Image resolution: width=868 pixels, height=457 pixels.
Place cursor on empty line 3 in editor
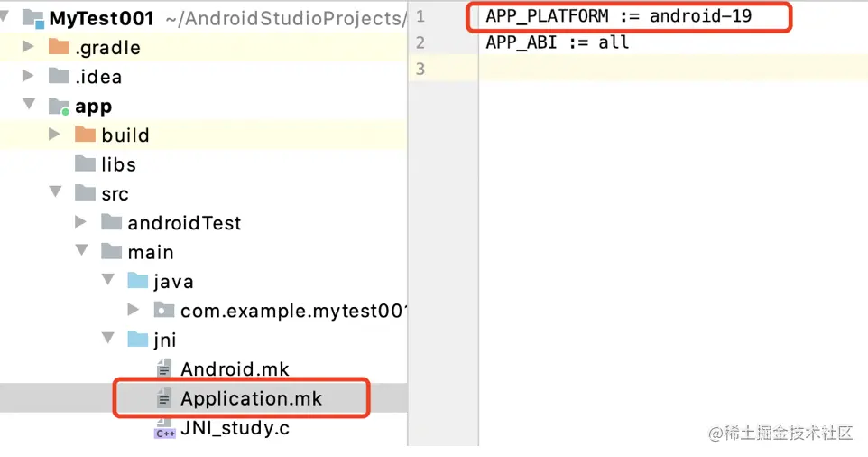pyautogui.click(x=673, y=69)
